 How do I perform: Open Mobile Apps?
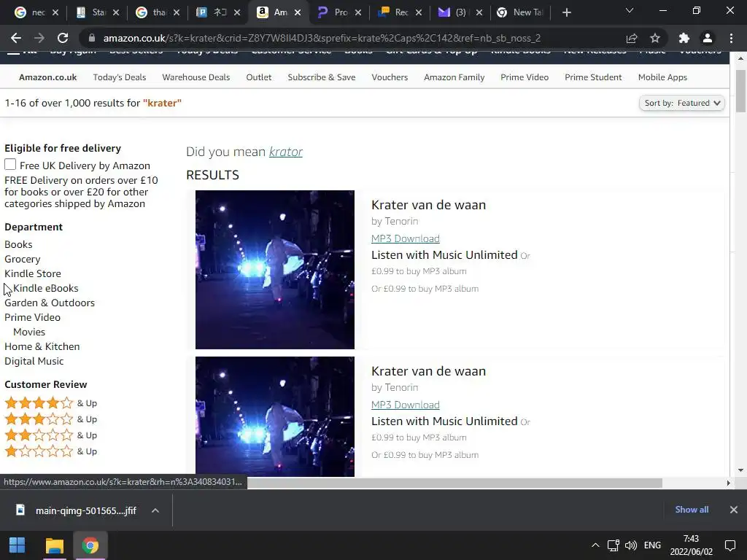coord(662,77)
